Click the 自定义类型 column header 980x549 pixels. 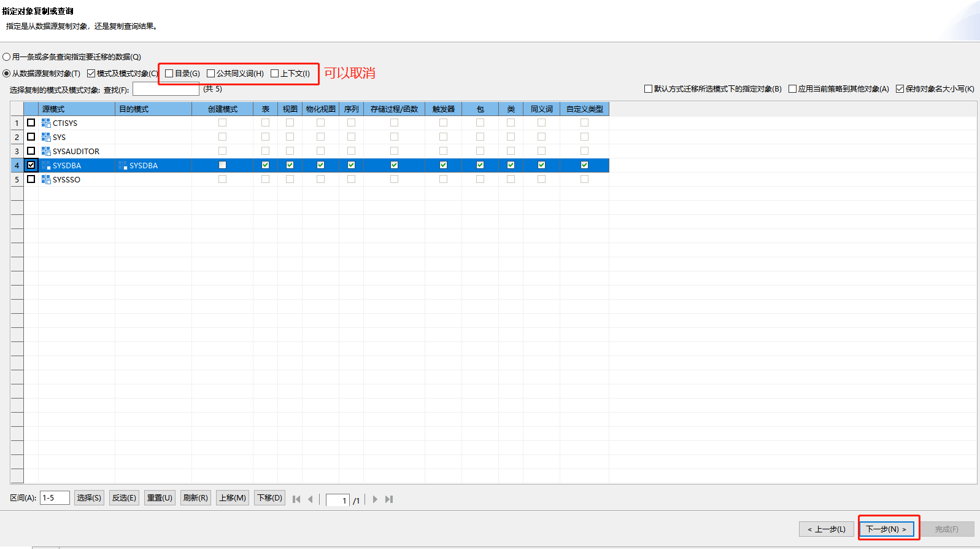coord(584,109)
